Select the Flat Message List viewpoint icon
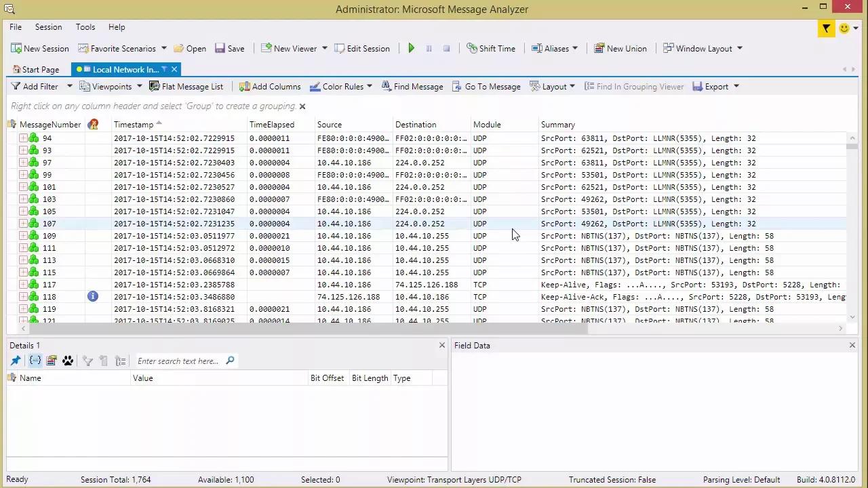868x488 pixels. click(154, 86)
